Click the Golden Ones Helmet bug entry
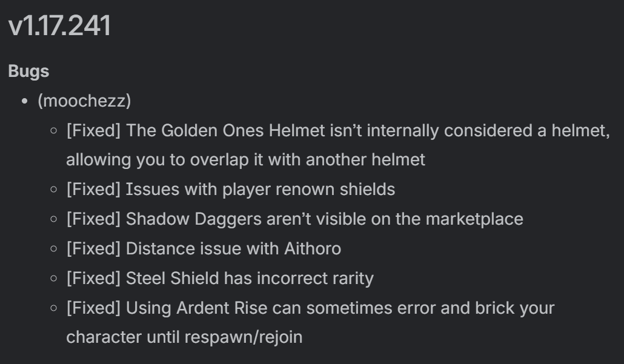This screenshot has height=364, width=624. pyautogui.click(x=338, y=131)
